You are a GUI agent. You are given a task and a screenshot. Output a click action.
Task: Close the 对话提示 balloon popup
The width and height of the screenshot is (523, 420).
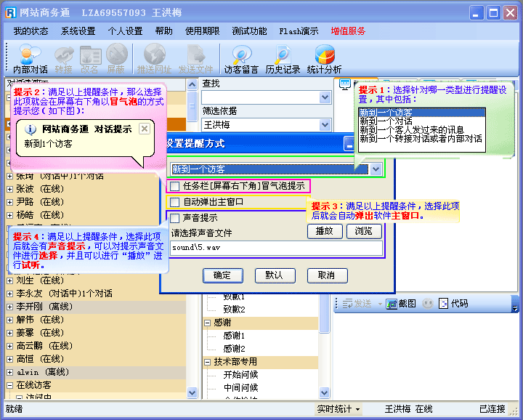tap(144, 129)
